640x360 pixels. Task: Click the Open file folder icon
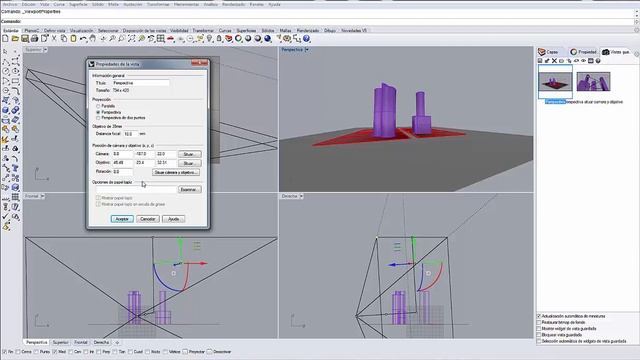[x=15, y=39]
